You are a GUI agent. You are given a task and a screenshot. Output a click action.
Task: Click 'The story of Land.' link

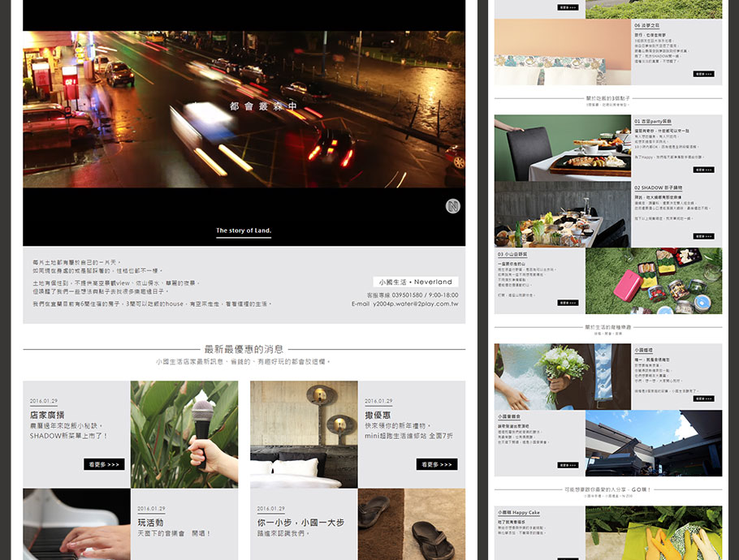244,230
